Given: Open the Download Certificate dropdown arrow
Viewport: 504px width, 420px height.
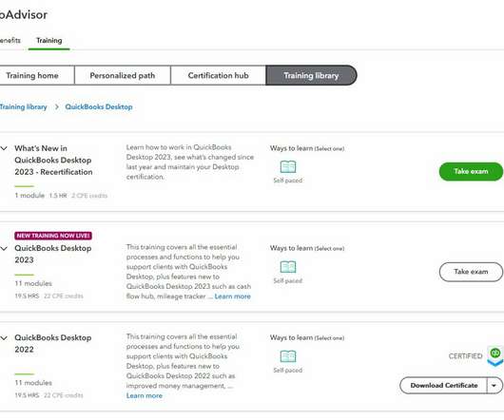Looking at the screenshot, I should 494,386.
